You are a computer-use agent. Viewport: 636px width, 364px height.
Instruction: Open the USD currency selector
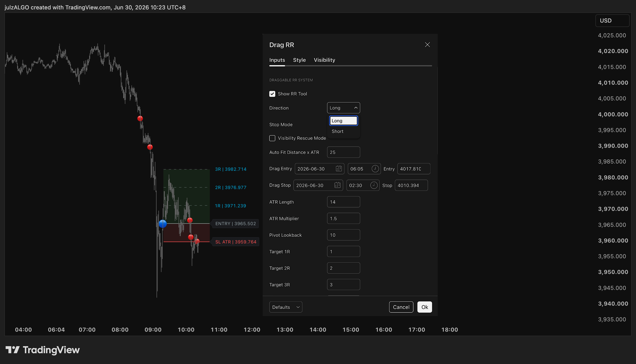tap(612, 20)
